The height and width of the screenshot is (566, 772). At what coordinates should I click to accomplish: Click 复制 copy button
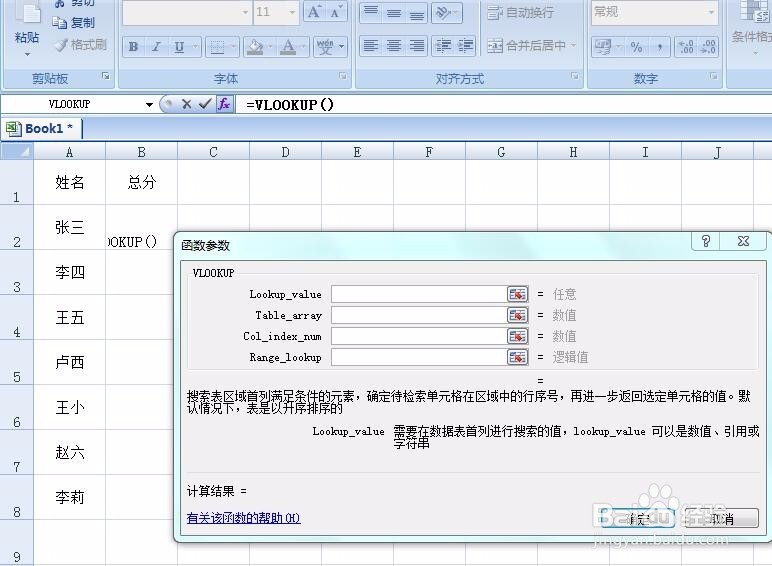(x=73, y=23)
